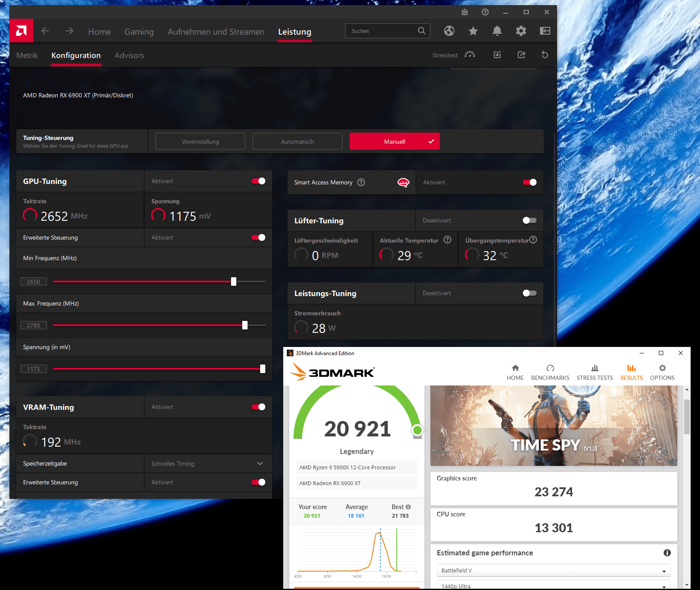Enable Lüfter-Tuning switch
Screen dimensions: 700x590
[x=530, y=220]
